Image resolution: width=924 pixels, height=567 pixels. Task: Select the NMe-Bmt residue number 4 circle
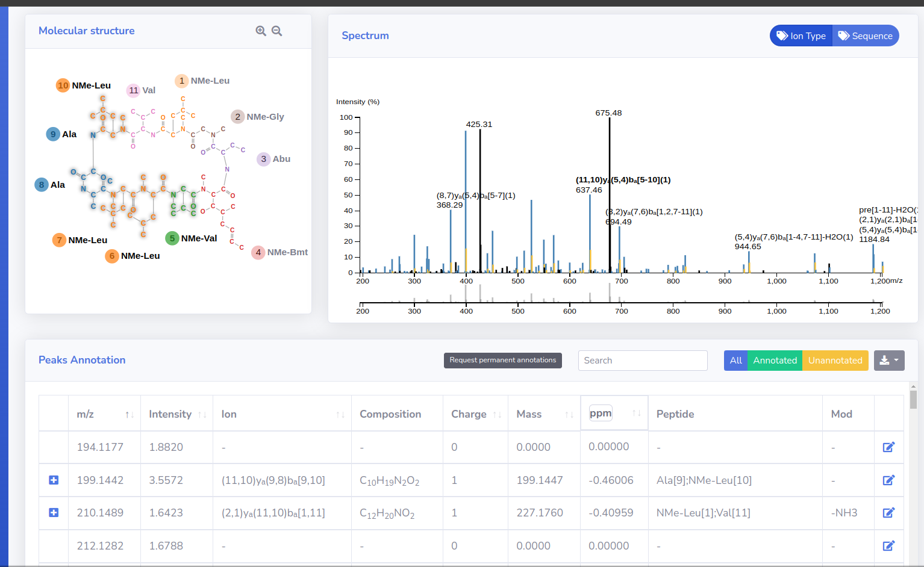pyautogui.click(x=258, y=252)
